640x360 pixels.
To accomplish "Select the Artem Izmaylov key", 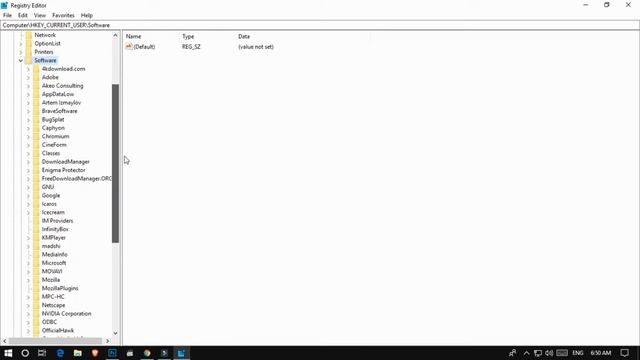I will pyautogui.click(x=61, y=102).
